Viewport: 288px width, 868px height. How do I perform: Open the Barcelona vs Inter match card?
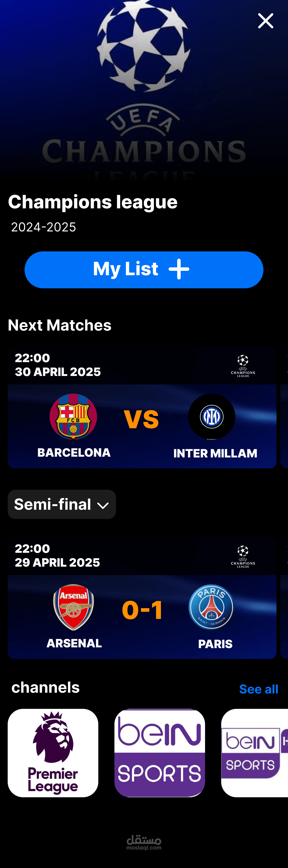tap(142, 407)
